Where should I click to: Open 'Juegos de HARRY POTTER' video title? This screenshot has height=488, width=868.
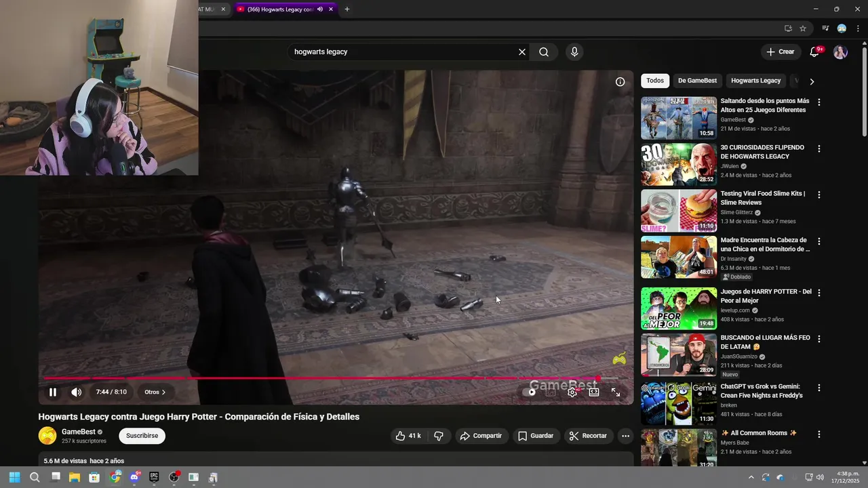pyautogui.click(x=766, y=296)
